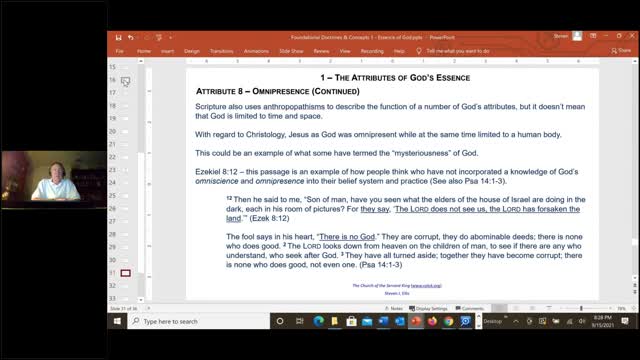640x360 pixels.
Task: Click the main editor vertical scroll up arrow
Action: [635, 61]
